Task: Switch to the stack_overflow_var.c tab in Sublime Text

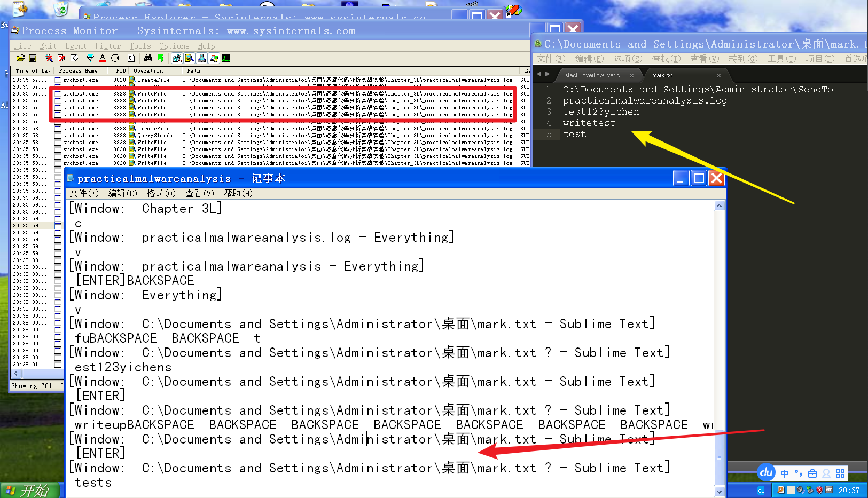Action: (x=592, y=75)
